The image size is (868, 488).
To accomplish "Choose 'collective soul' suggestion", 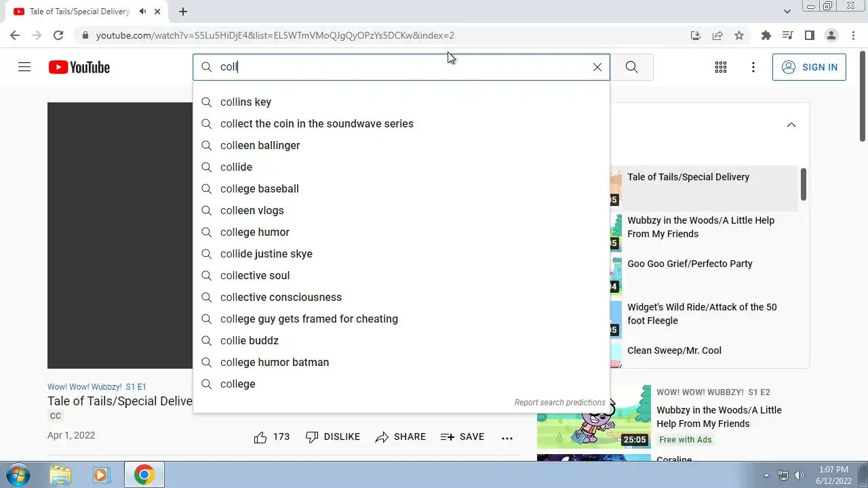I will (401, 275).
